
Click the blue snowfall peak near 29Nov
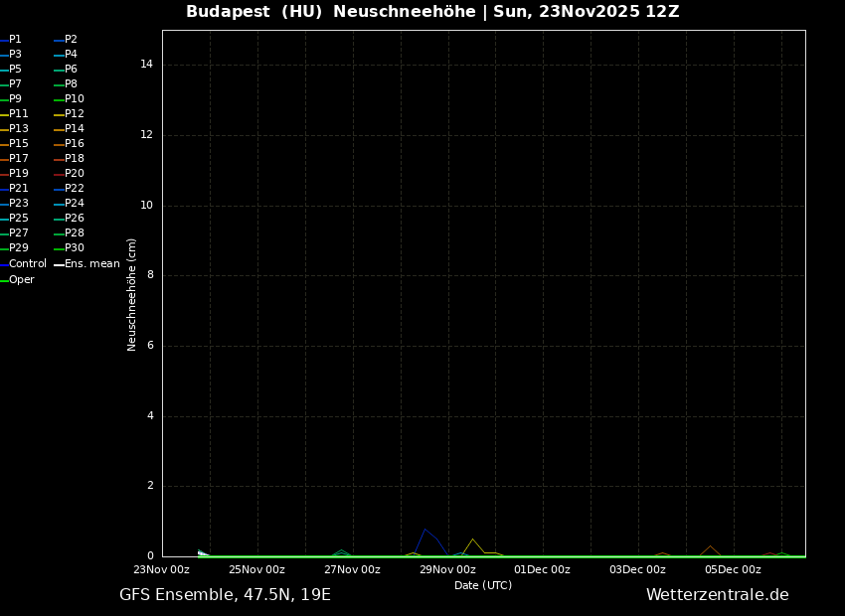click(425, 530)
